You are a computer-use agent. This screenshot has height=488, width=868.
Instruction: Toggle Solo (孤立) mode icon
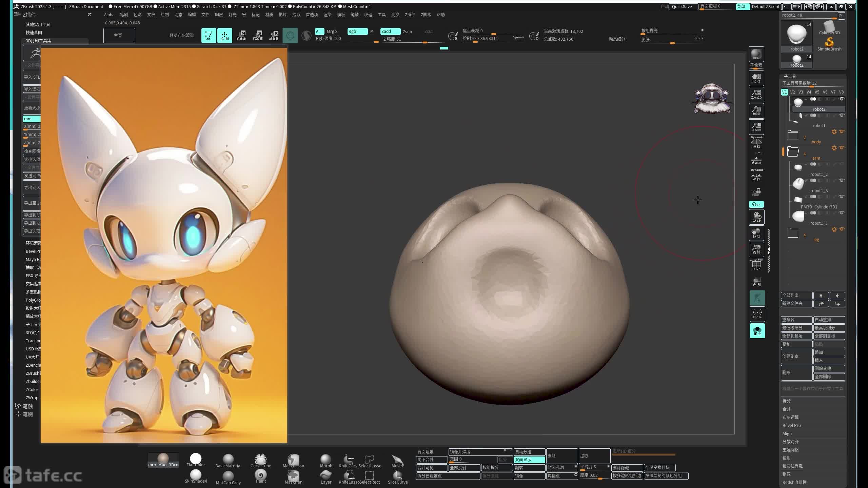757,330
